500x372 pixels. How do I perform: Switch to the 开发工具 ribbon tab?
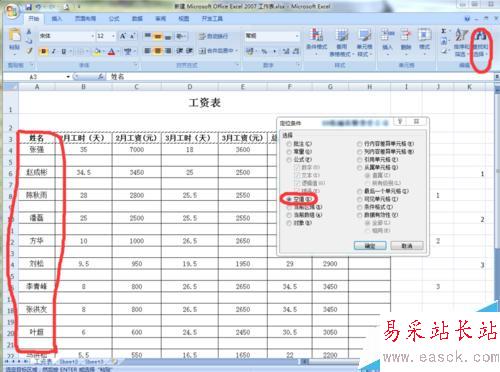click(x=212, y=19)
